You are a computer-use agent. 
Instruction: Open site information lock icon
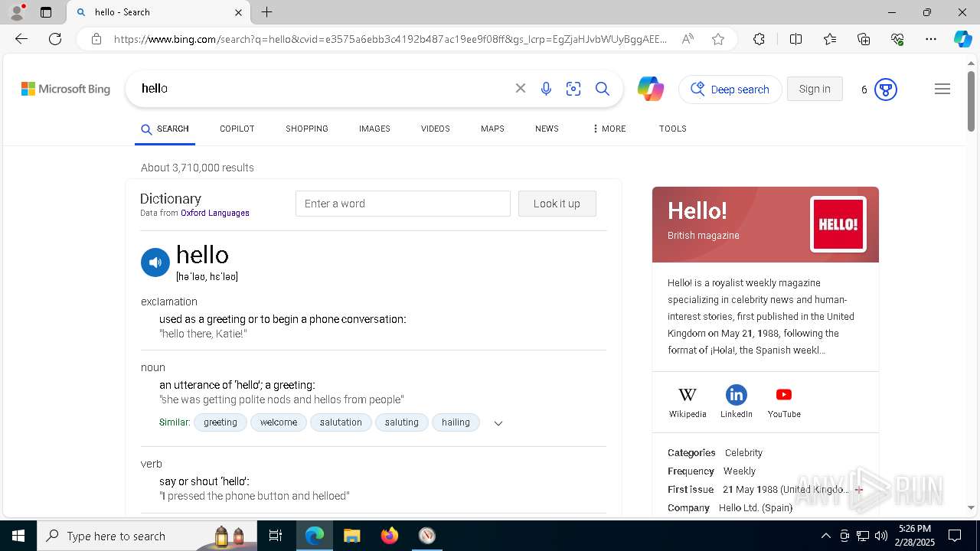point(96,39)
